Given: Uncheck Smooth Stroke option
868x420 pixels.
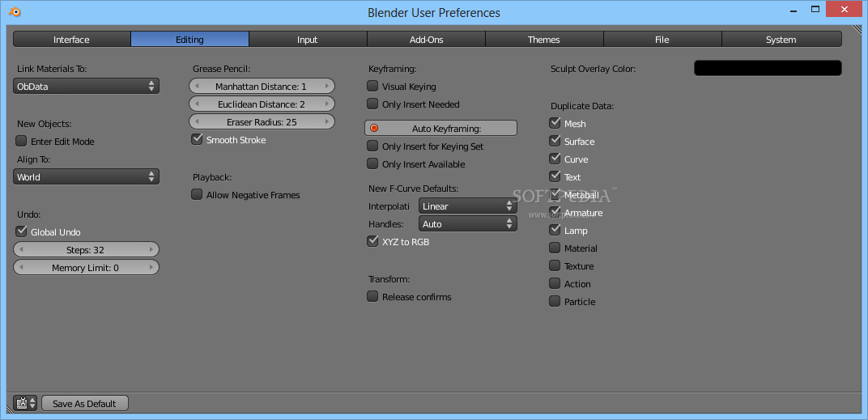Looking at the screenshot, I should coord(197,139).
